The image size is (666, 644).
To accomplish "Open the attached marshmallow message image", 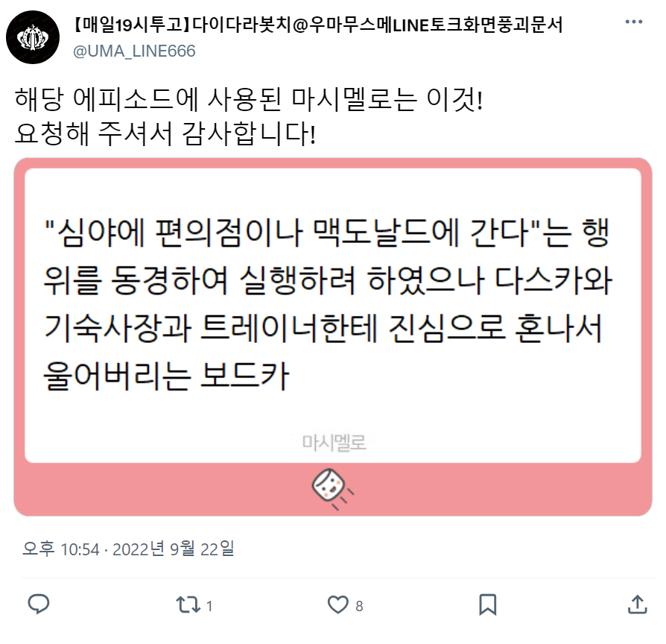I will pyautogui.click(x=333, y=337).
